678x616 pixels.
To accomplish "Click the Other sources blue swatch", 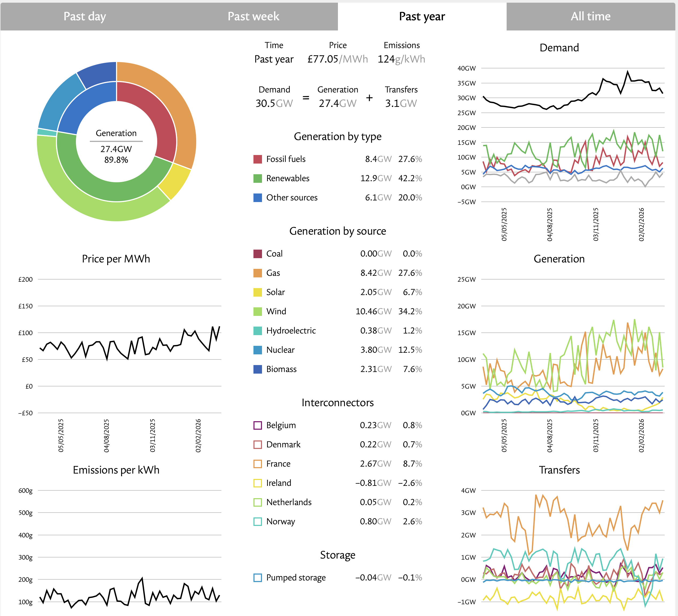I will click(258, 198).
